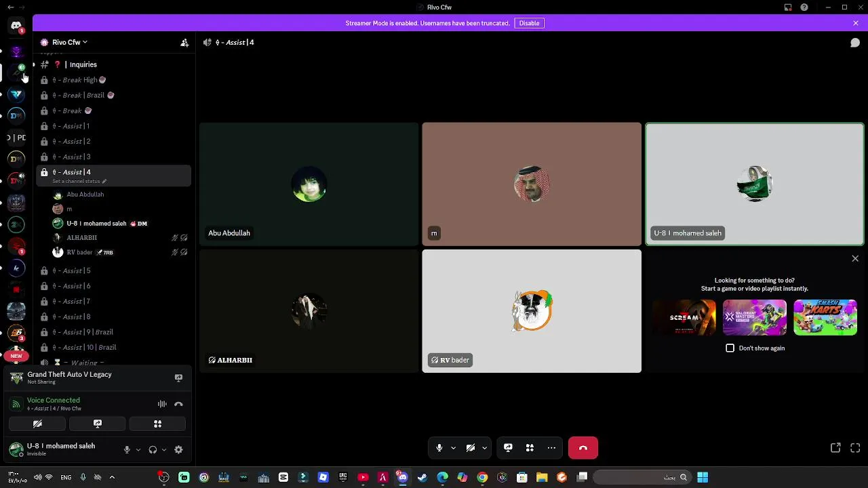
Task: Open Microsoft Store icon on taskbar
Action: (522, 477)
